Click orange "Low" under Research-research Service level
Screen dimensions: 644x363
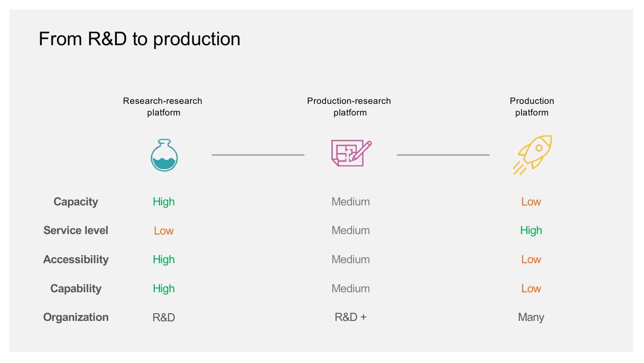[x=164, y=231]
